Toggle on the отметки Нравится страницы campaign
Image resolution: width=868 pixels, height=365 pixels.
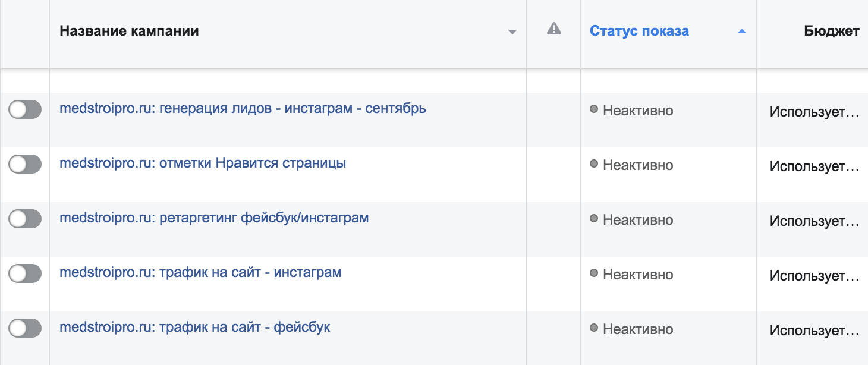click(25, 164)
